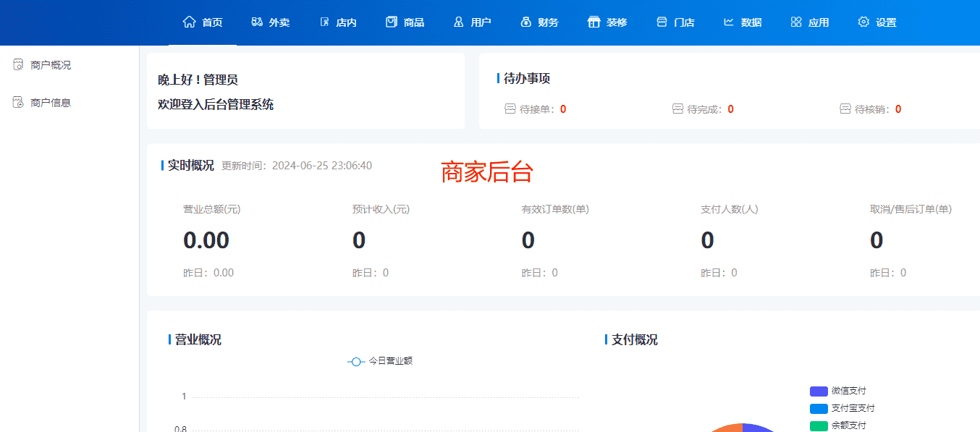
Task: Select the 财务 finance icon
Action: pos(525,22)
